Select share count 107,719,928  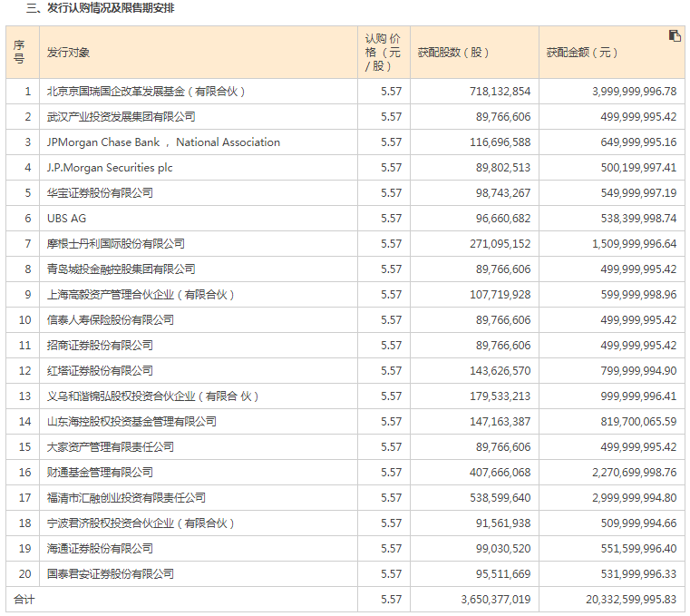[500, 295]
